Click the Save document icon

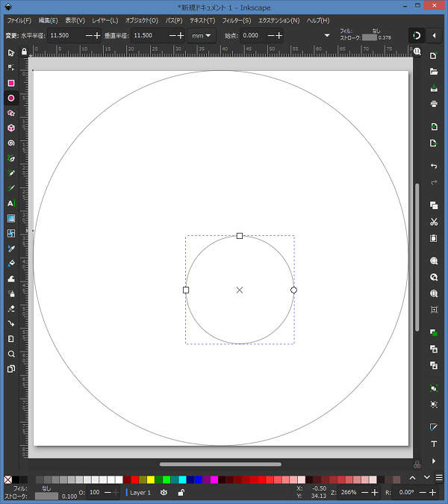pos(434,88)
